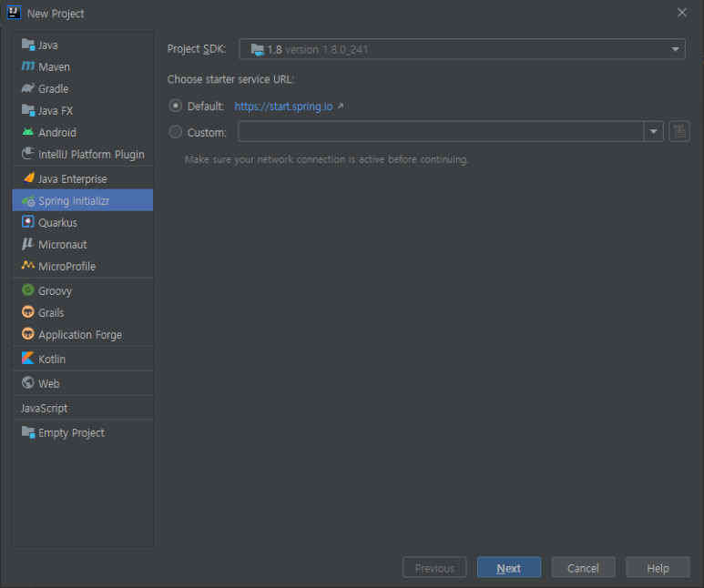Select the Empty Project entry text
Viewport: 704px width, 588px height.
click(71, 432)
